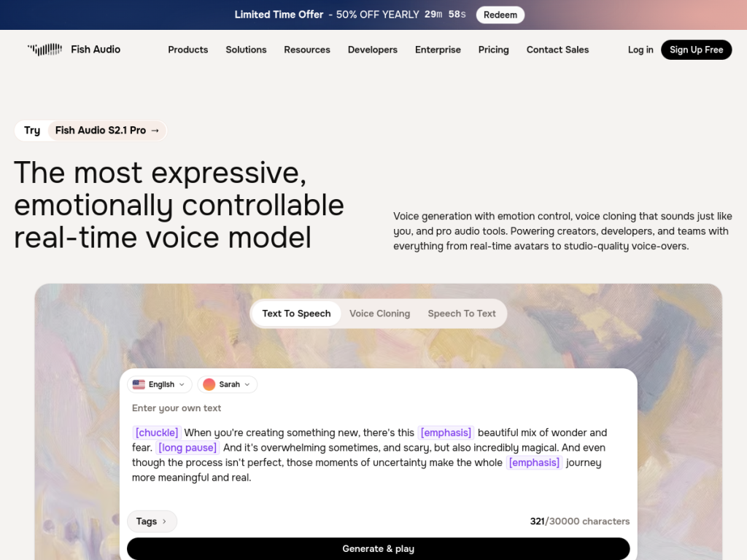747x560 pixels.
Task: Click the 321/30000 characters counter
Action: (580, 521)
